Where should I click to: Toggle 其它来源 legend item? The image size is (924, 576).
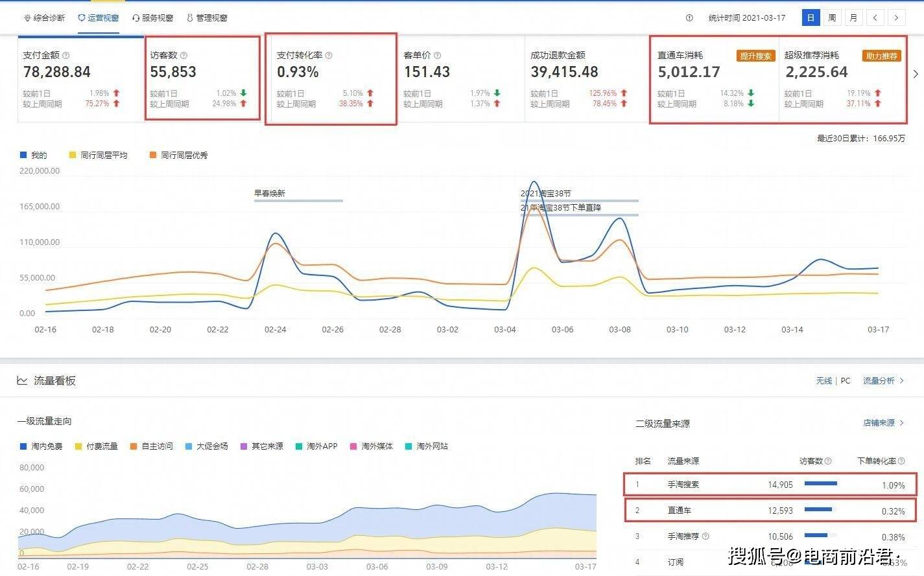[262, 446]
